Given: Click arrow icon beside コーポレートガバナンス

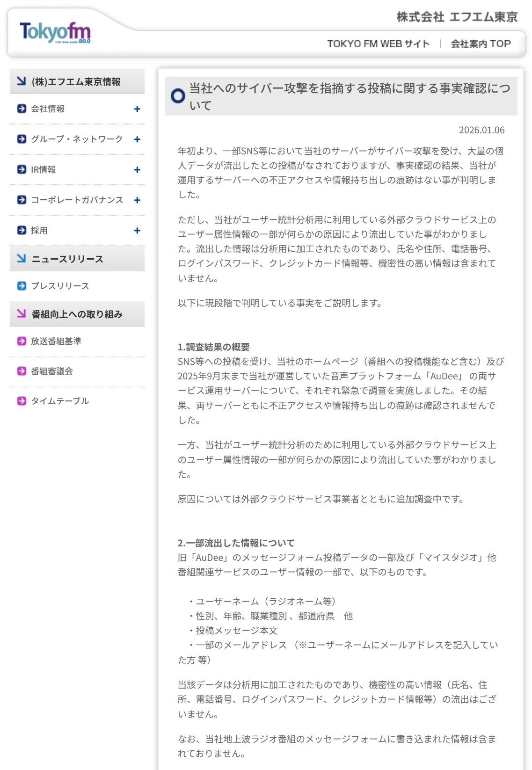Looking at the screenshot, I should click(22, 200).
